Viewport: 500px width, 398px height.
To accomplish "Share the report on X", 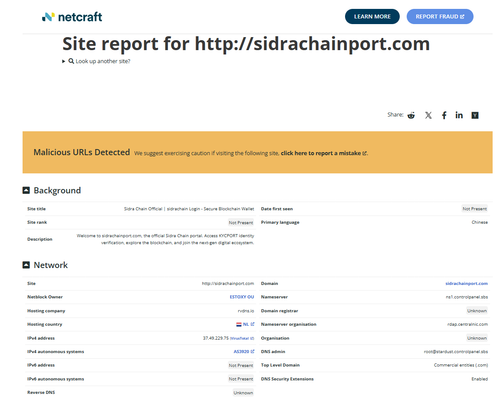I will pos(428,115).
